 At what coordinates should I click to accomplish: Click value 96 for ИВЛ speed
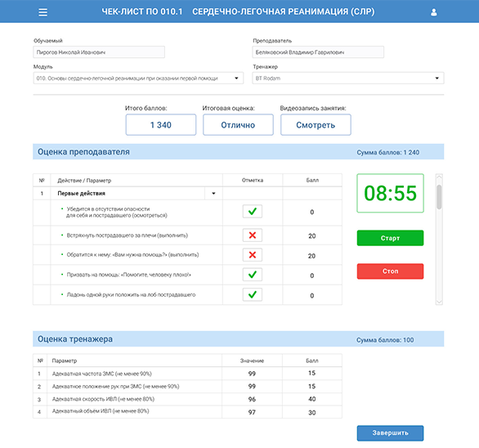pyautogui.click(x=252, y=400)
